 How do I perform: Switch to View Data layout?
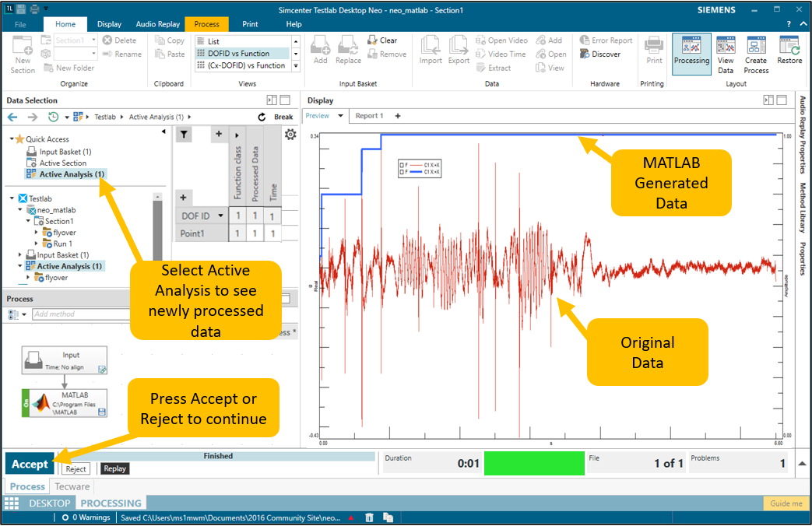(726, 54)
